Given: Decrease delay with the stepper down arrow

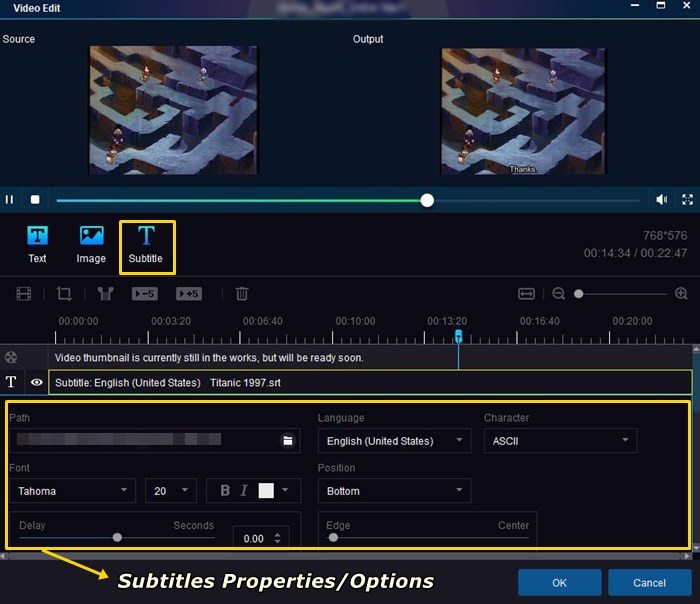Looking at the screenshot, I should (x=277, y=542).
